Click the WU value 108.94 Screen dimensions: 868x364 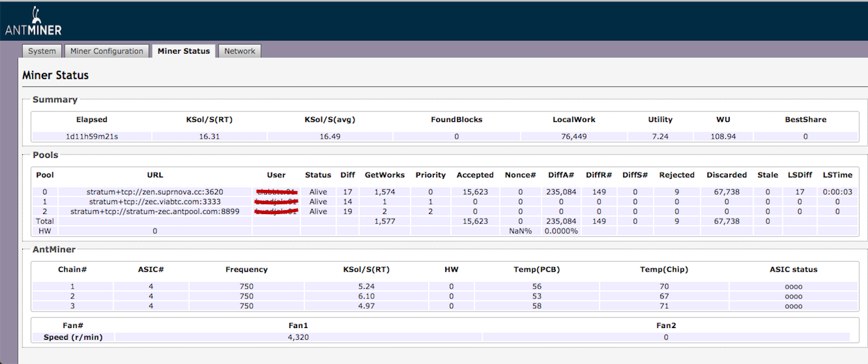[x=723, y=137]
